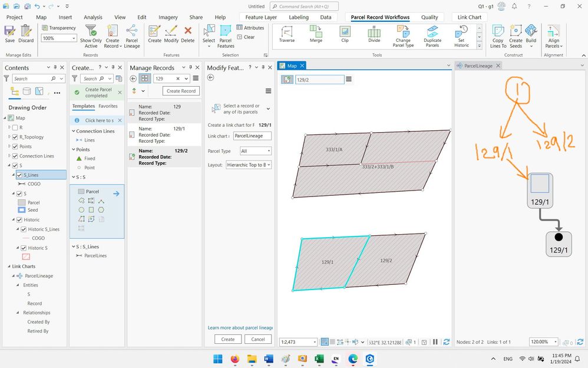588x368 pixels.
Task: Open the Feature Layer ribbon tab
Action: (261, 17)
